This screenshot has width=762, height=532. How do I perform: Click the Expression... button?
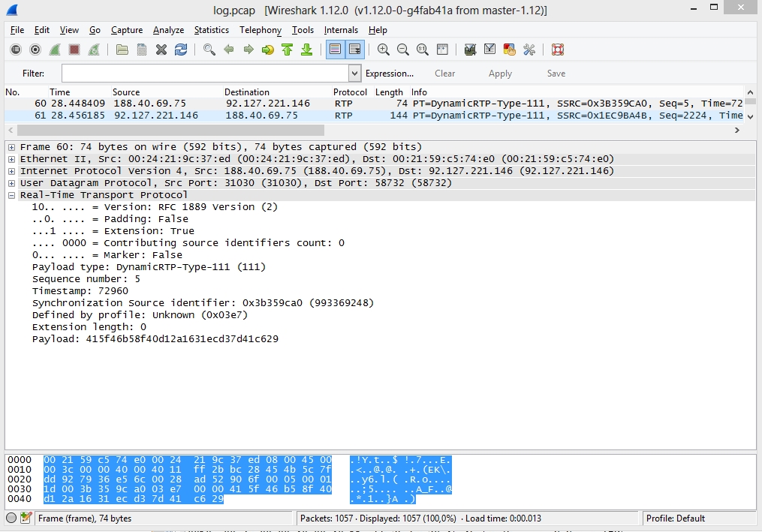389,74
